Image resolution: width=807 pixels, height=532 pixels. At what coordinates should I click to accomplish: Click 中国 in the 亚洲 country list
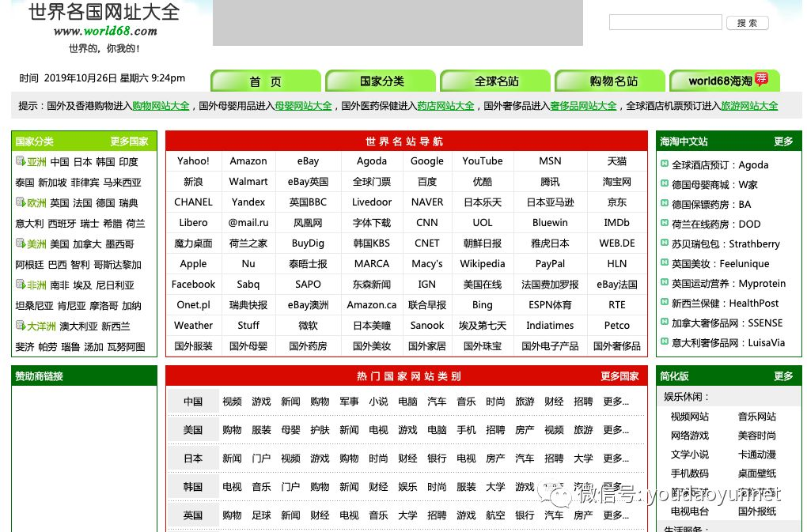click(x=59, y=162)
